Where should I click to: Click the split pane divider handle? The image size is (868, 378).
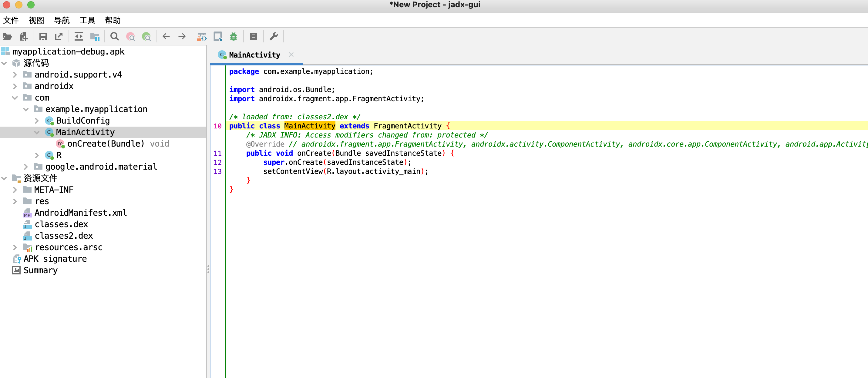pyautogui.click(x=208, y=269)
